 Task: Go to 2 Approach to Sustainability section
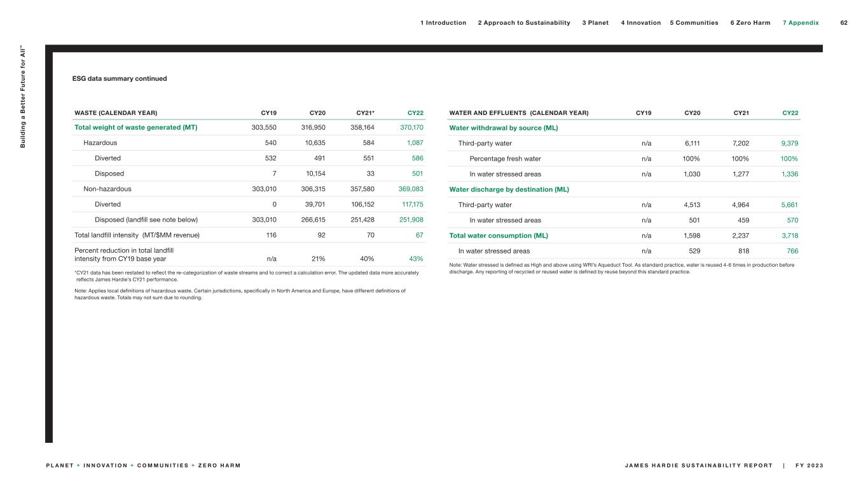point(523,23)
